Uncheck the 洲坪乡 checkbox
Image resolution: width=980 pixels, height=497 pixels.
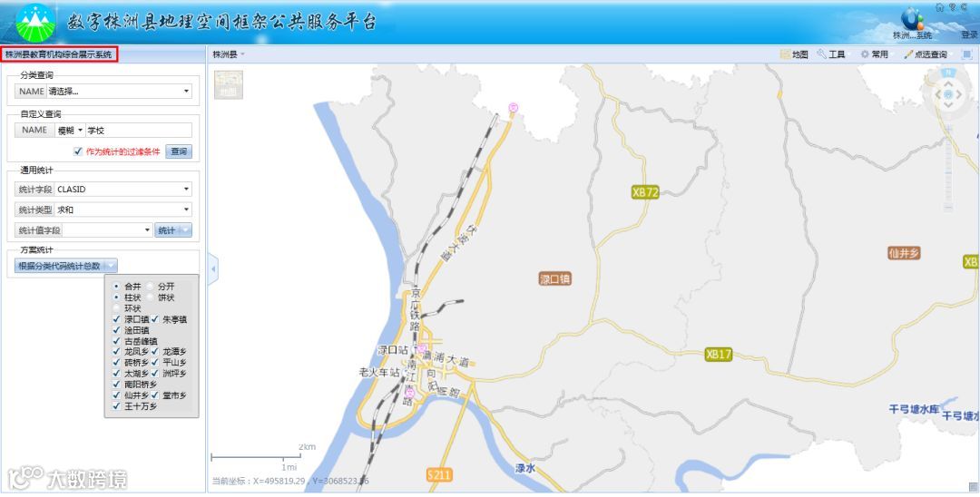pyautogui.click(x=155, y=374)
